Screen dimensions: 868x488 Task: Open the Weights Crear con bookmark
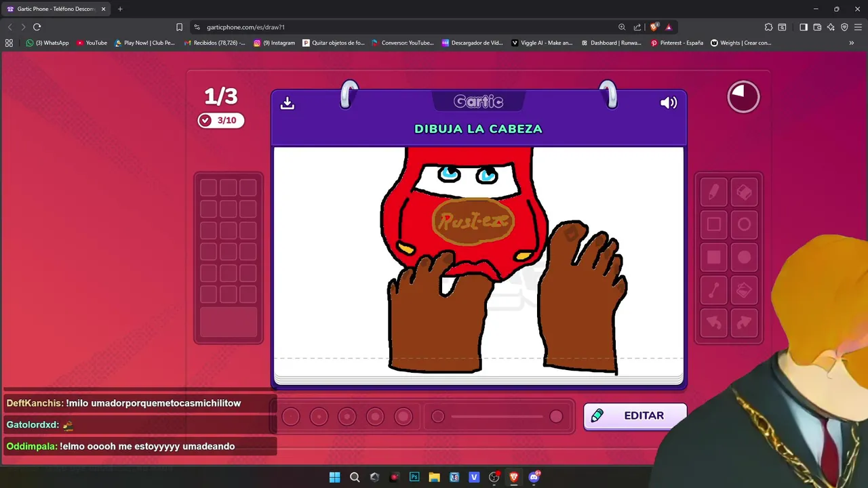741,43
